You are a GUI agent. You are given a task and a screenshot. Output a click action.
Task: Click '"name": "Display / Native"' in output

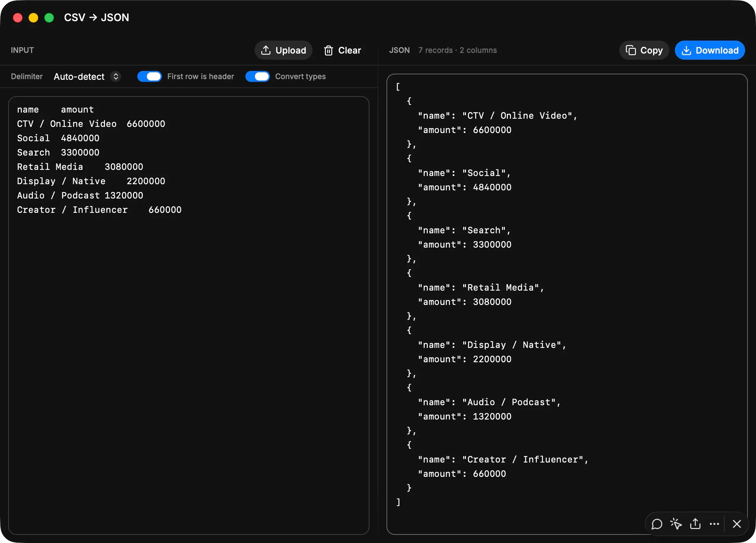[492, 345]
